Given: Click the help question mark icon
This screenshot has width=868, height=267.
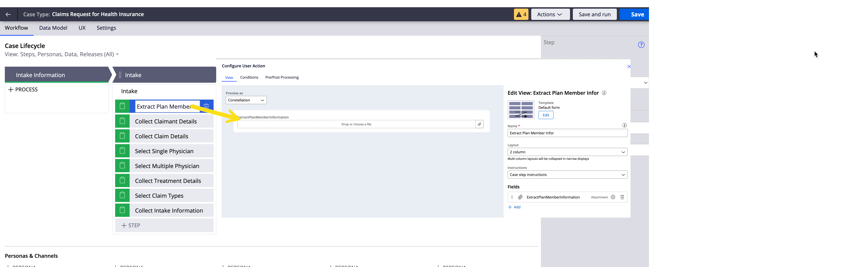Looking at the screenshot, I should pos(641,45).
